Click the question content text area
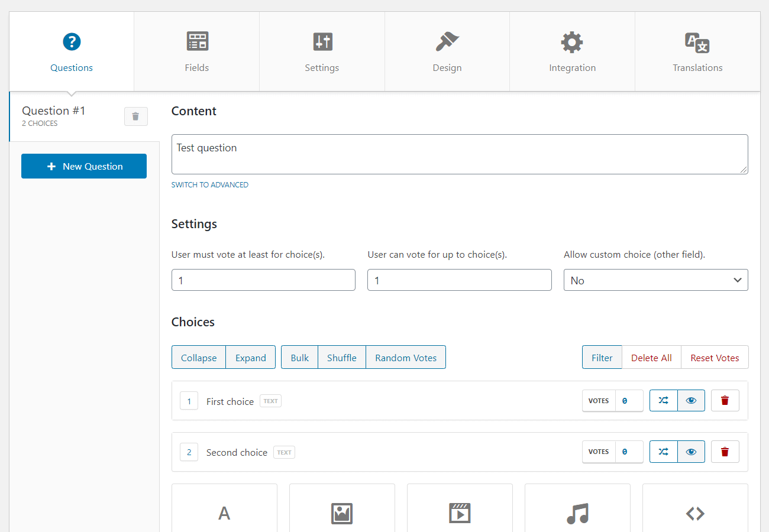The width and height of the screenshot is (769, 532). coord(459,154)
